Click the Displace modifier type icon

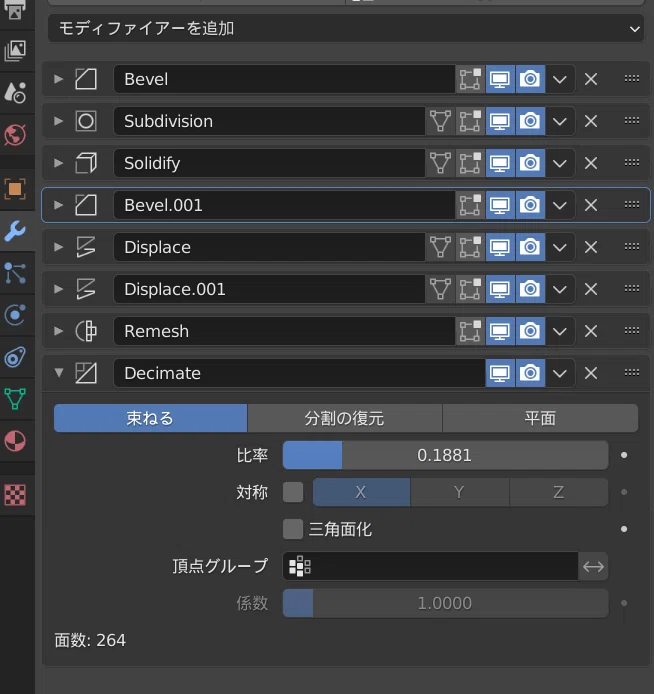click(86, 247)
